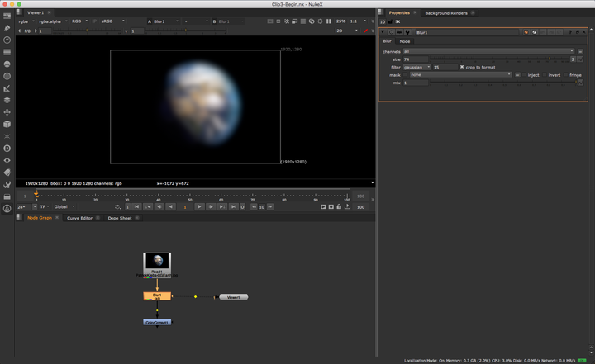595x364 pixels.
Task: Click the Read1 node thumbnail
Action: click(157, 261)
